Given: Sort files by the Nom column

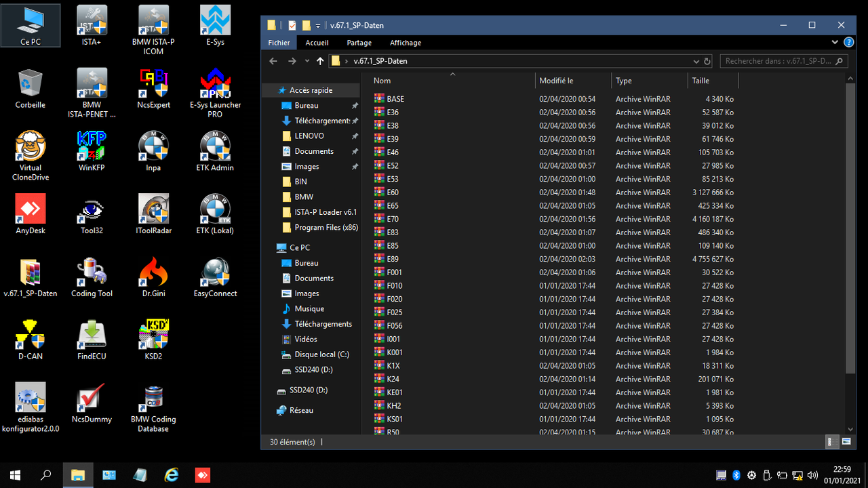Looking at the screenshot, I should [x=452, y=81].
